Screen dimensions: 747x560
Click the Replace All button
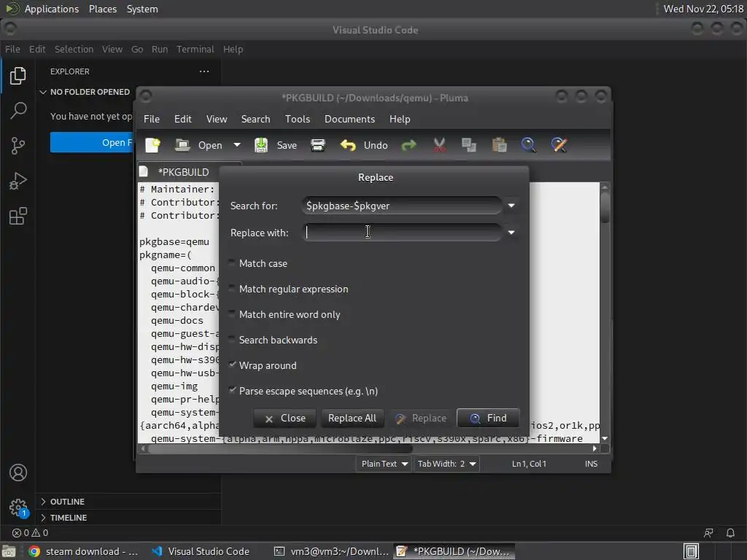click(x=352, y=418)
